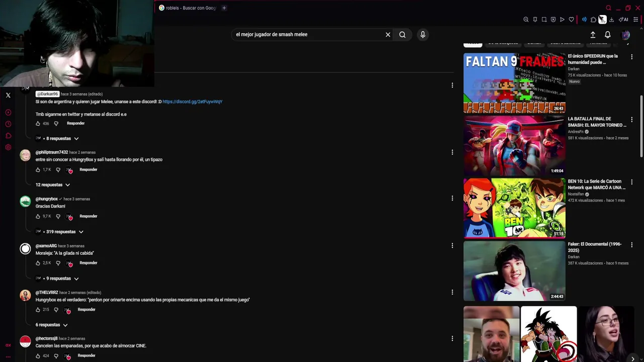Click the page vertical scrollbar

pos(641,126)
